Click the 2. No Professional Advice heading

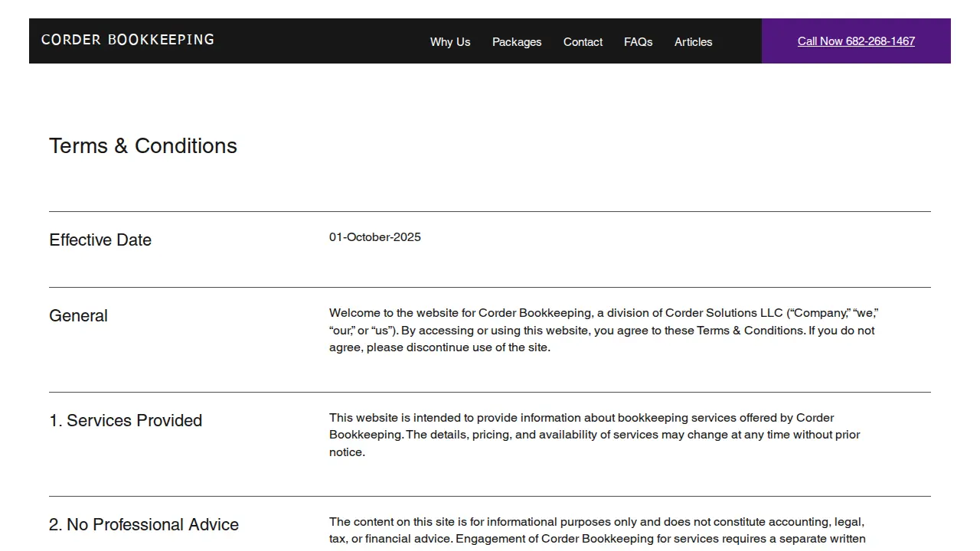coord(144,525)
